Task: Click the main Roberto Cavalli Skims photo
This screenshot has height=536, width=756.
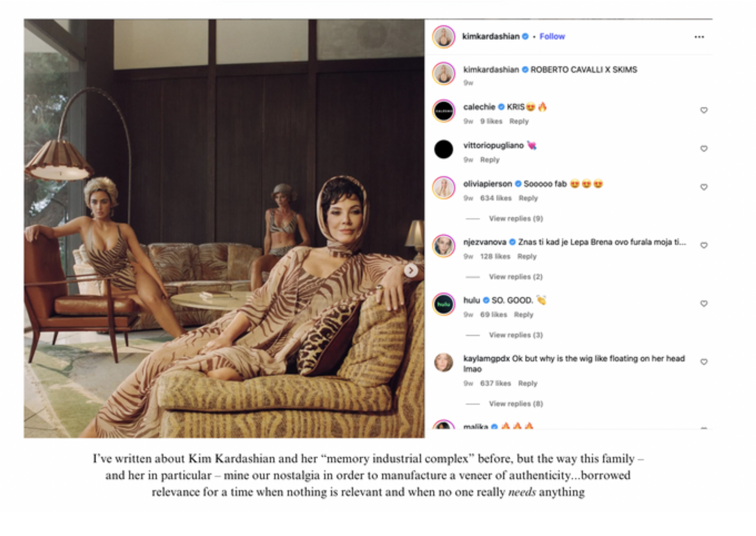Action: pos(224,228)
